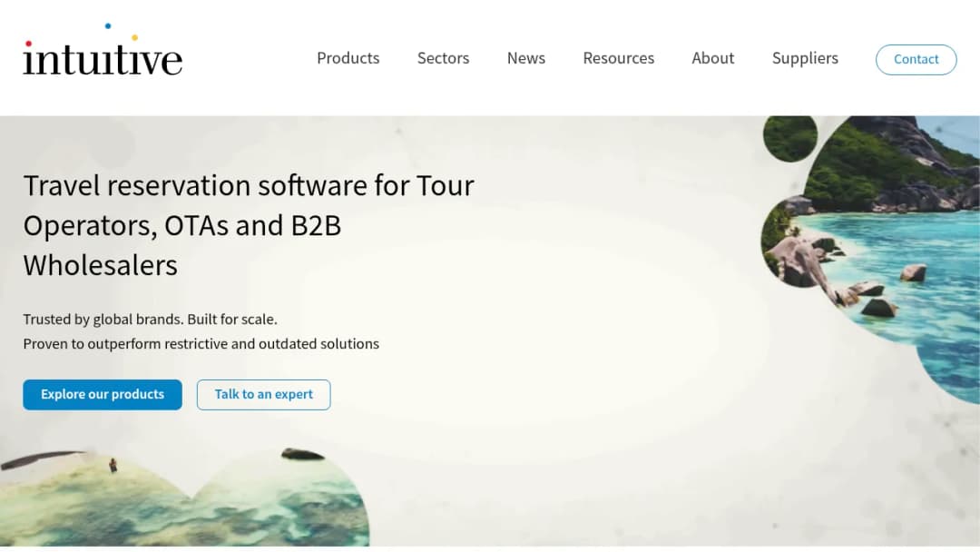This screenshot has width=980, height=552.
Task: Click the Travel reservation software headline
Action: [x=249, y=225]
